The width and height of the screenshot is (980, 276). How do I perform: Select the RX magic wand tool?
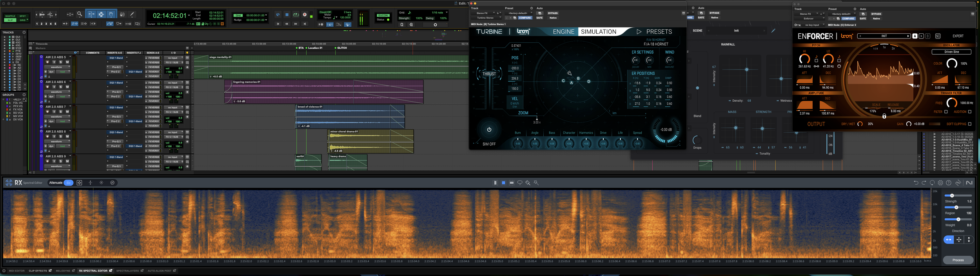point(536,183)
